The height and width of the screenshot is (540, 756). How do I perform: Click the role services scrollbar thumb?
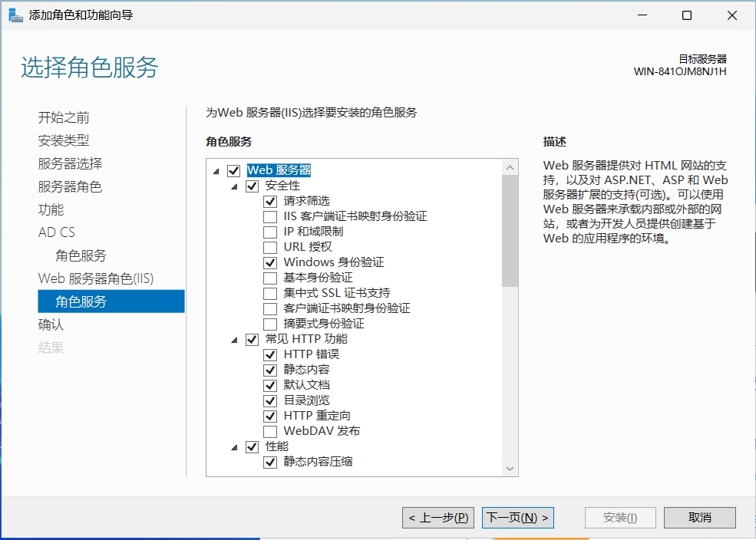point(510,231)
